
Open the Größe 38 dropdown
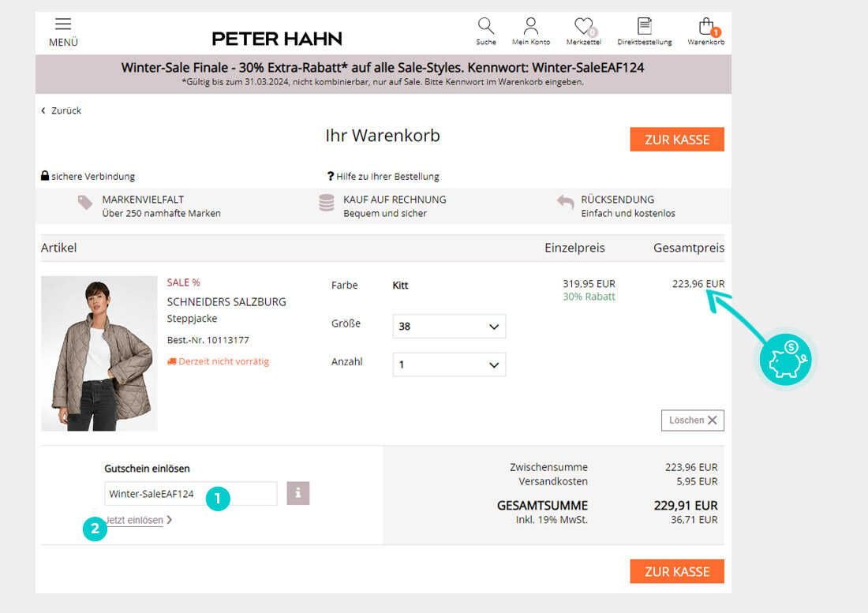[x=449, y=327]
